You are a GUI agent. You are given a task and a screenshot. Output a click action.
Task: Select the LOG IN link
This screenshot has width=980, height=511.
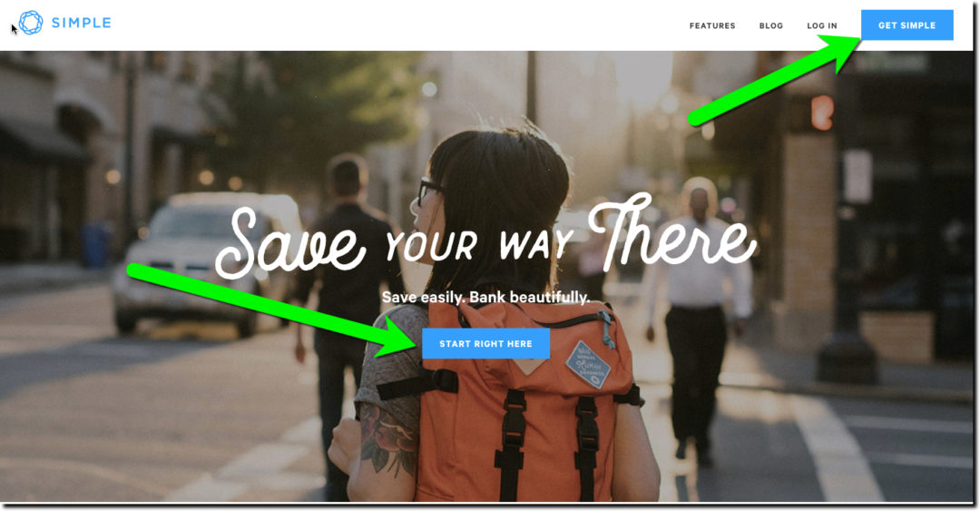pyautogui.click(x=821, y=25)
